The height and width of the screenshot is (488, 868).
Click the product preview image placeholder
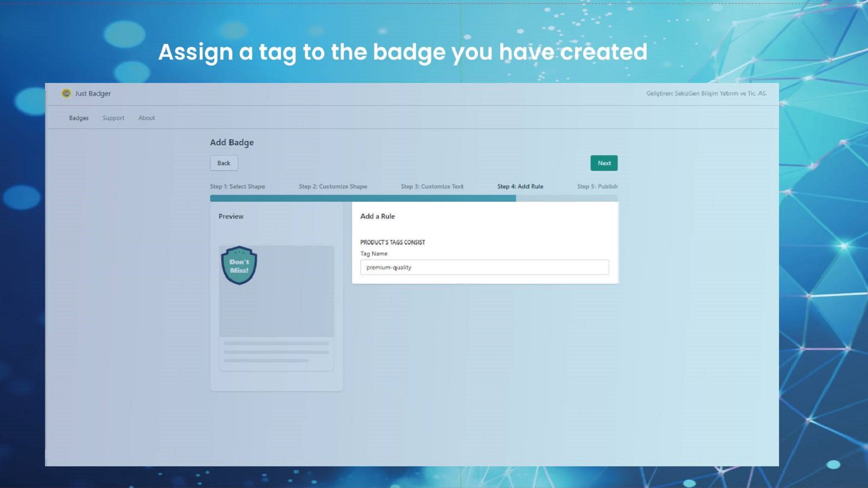pos(277,291)
